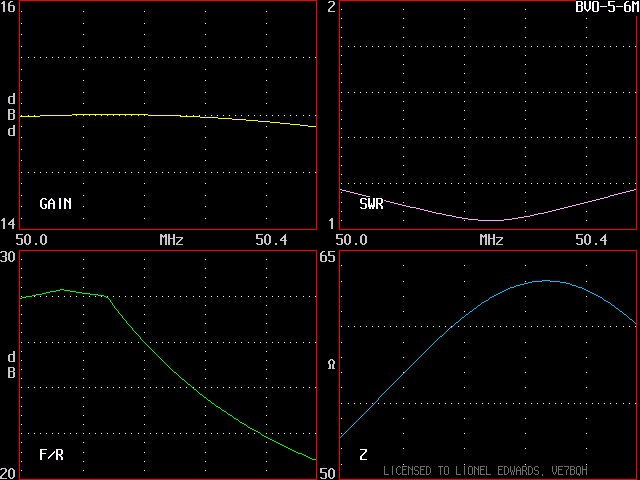
Task: Click the 30 value on F/R axis
Action: coord(8,258)
